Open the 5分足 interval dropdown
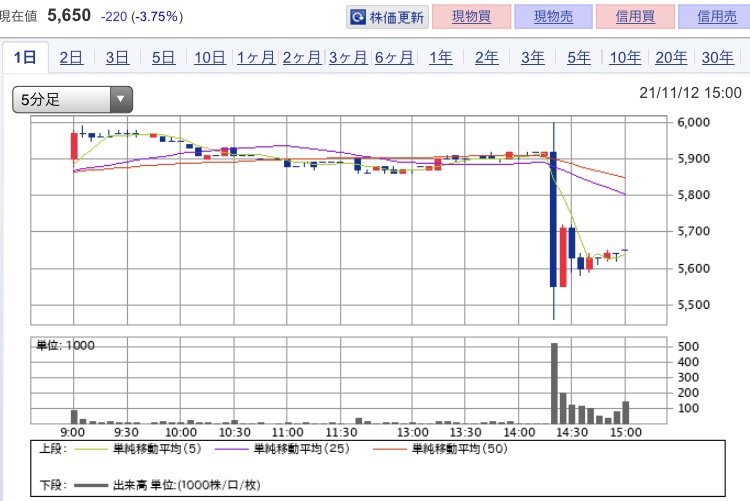The image size is (750, 501). click(72, 100)
